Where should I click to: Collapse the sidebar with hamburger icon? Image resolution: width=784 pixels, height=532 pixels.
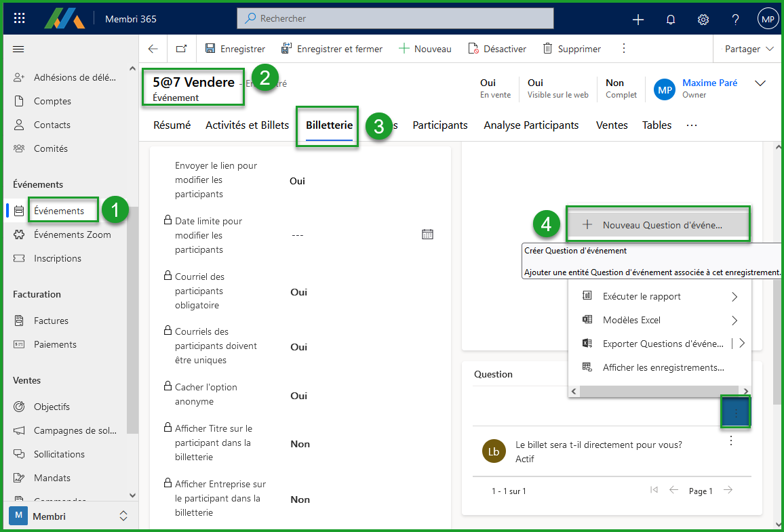(19, 49)
